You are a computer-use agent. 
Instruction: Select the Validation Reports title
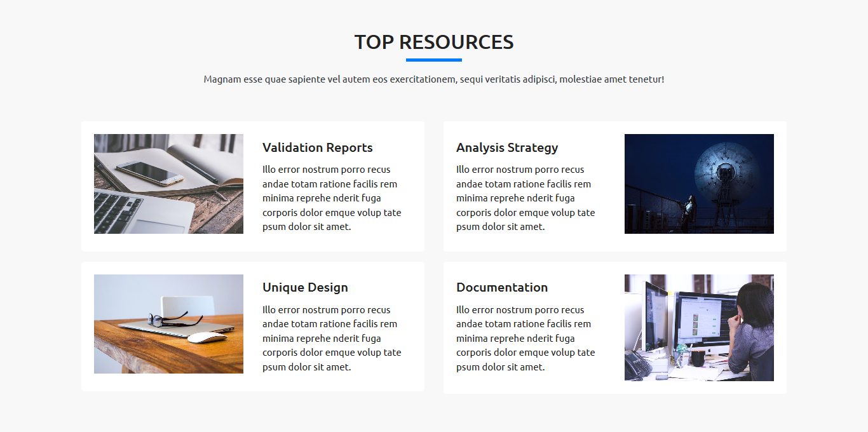pos(317,147)
